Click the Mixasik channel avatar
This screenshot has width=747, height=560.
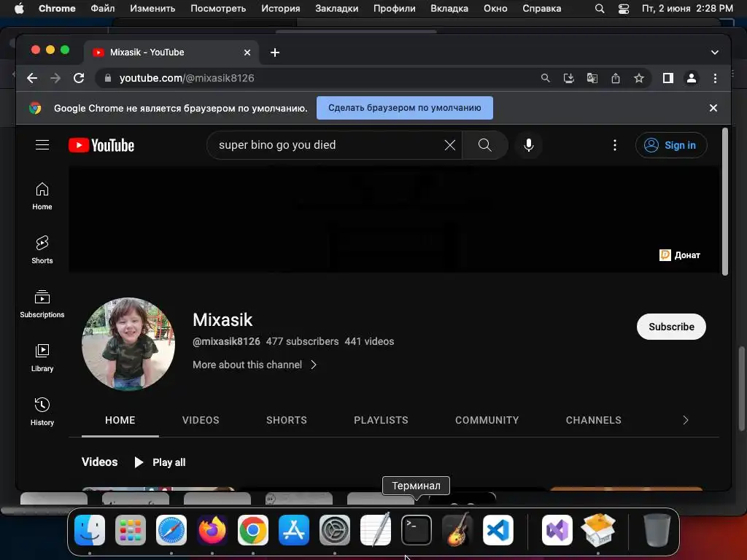[x=128, y=344]
